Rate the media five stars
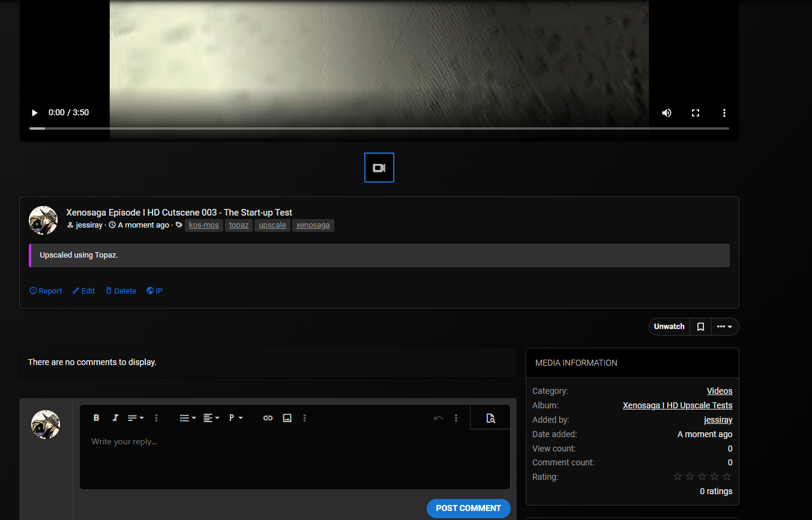Viewport: 812px width, 520px height. (727, 477)
